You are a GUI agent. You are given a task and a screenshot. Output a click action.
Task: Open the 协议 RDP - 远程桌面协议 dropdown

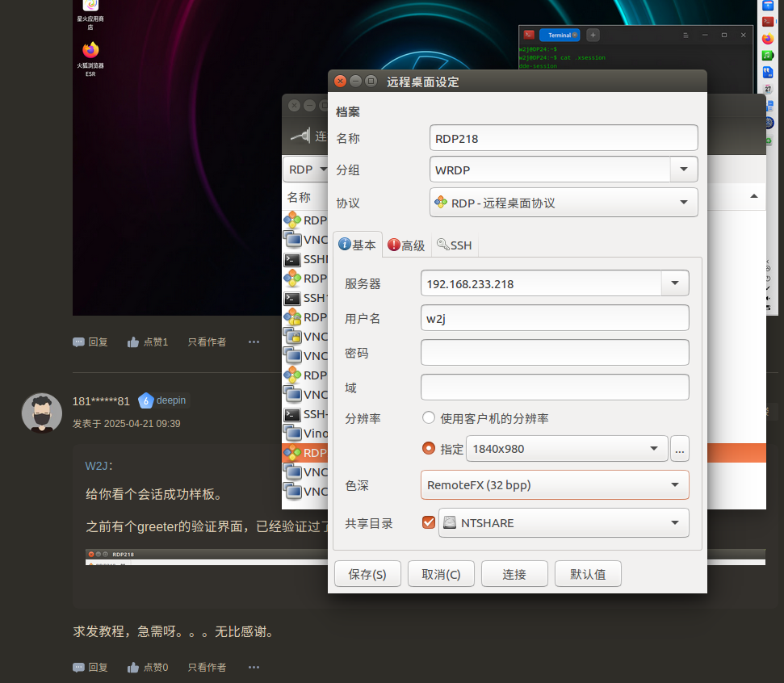pos(564,203)
